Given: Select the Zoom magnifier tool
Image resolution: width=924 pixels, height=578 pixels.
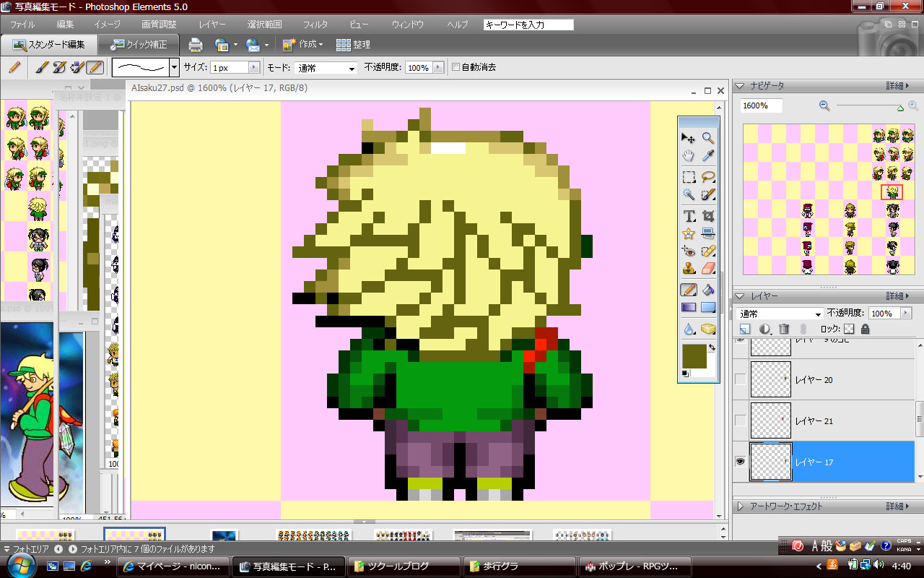Looking at the screenshot, I should click(x=708, y=138).
